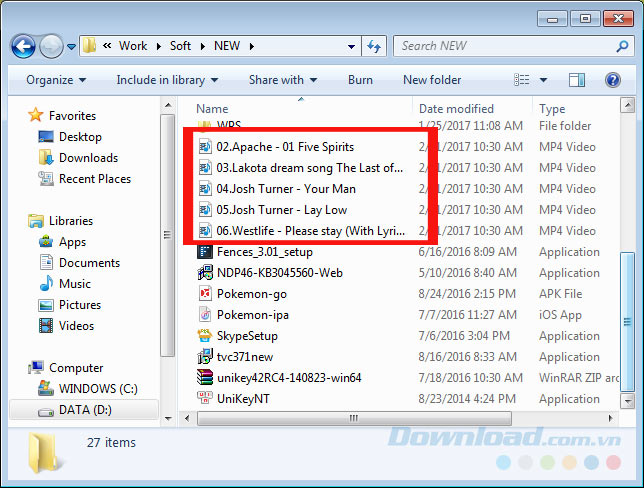The image size is (644, 488).
Task: Create a New folder from toolbar
Action: [x=432, y=80]
